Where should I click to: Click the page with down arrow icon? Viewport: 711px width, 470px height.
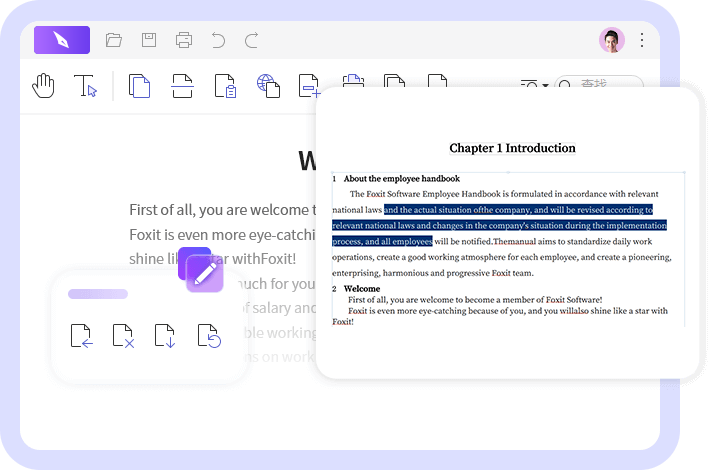click(x=165, y=335)
